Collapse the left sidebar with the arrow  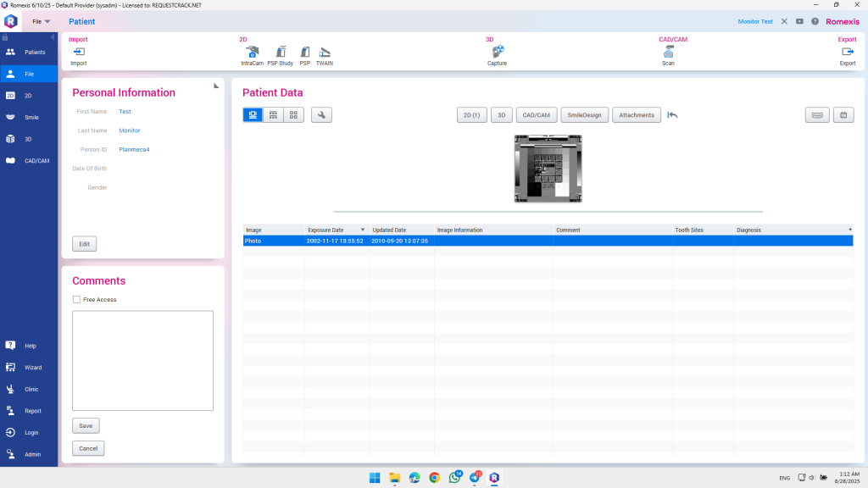53,37
